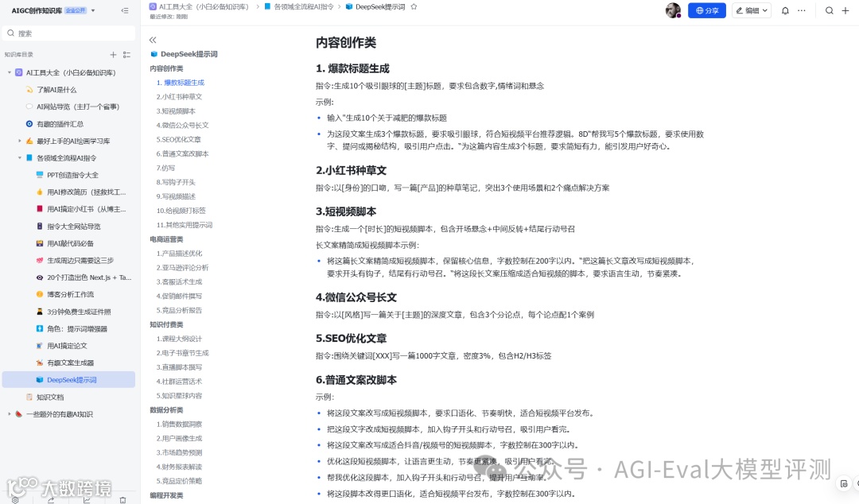Open the 了解AI是什么 document

pos(57,90)
